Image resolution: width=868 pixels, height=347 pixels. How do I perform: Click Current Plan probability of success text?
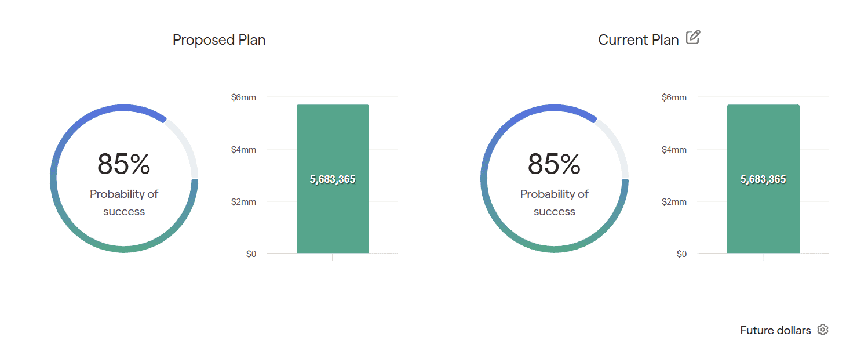click(555, 203)
